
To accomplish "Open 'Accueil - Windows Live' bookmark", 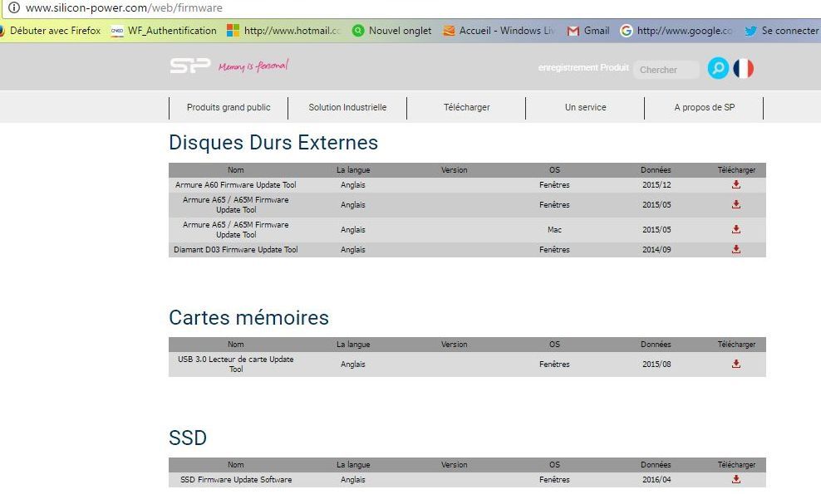I will [x=499, y=31].
